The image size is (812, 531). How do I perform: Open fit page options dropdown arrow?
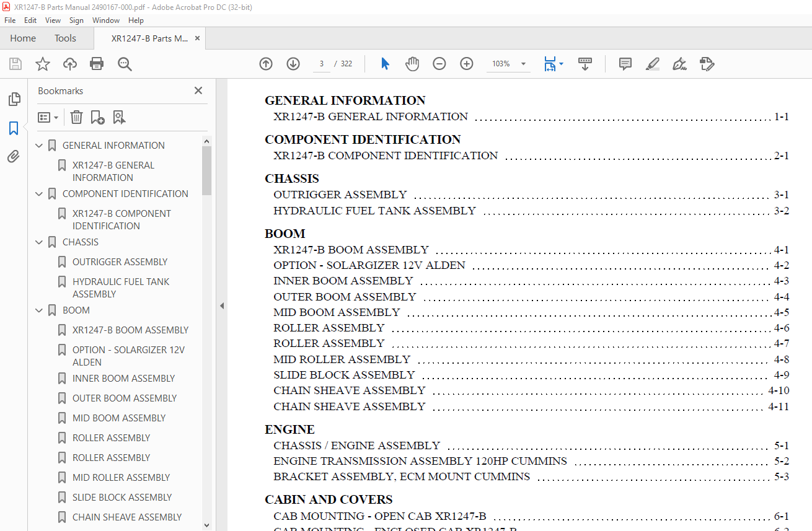(561, 64)
